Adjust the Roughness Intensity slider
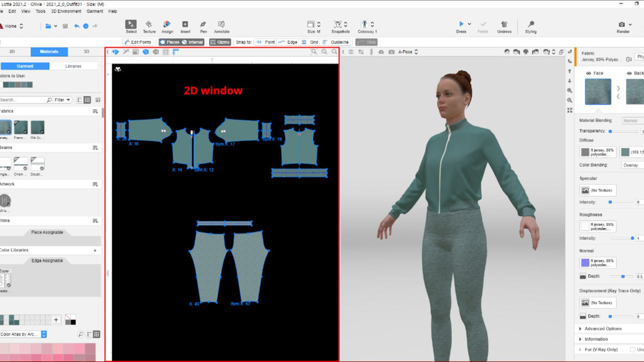 click(x=632, y=238)
